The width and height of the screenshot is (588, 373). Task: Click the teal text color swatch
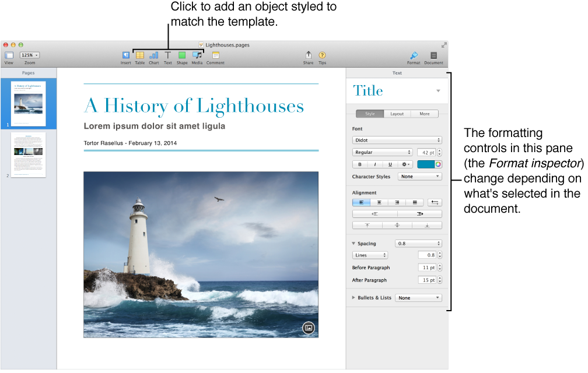click(x=426, y=164)
